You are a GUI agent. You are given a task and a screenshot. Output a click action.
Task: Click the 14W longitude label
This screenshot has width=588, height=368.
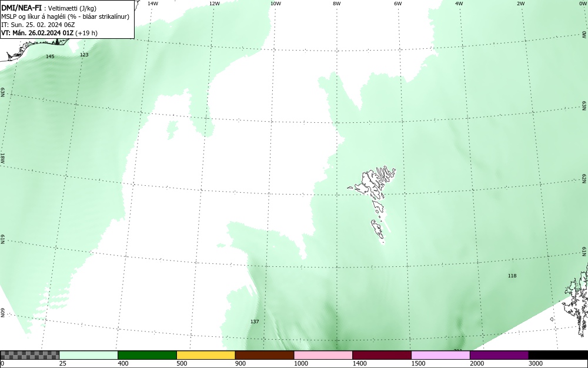click(x=153, y=4)
